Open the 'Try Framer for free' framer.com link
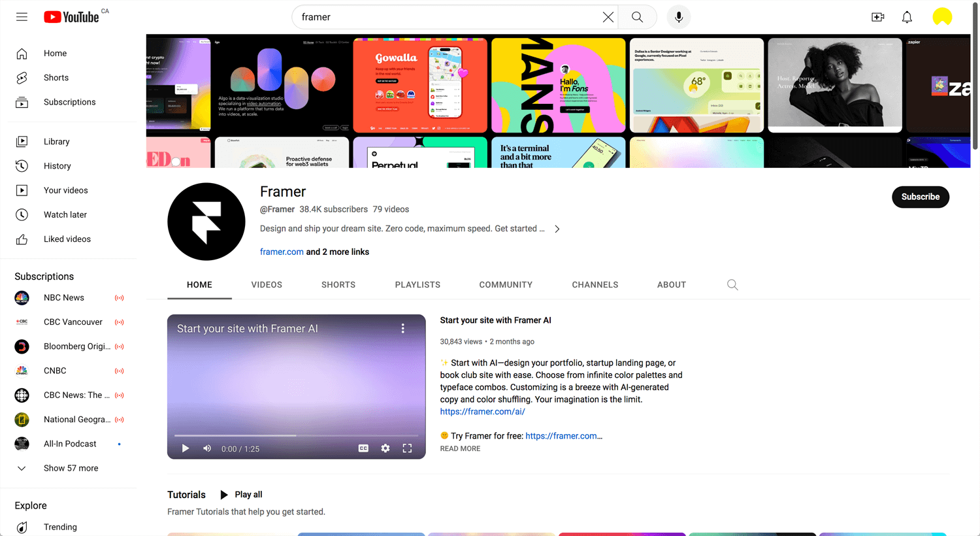This screenshot has height=536, width=980. (x=563, y=436)
